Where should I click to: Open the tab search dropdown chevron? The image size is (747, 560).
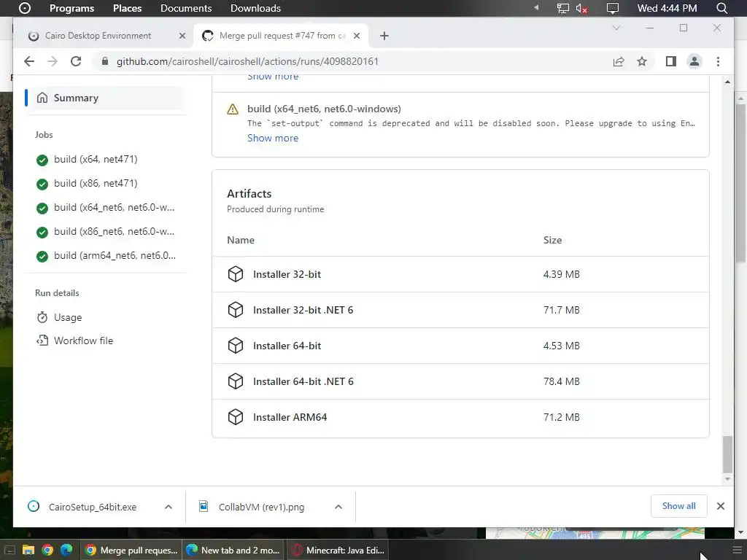(616, 28)
